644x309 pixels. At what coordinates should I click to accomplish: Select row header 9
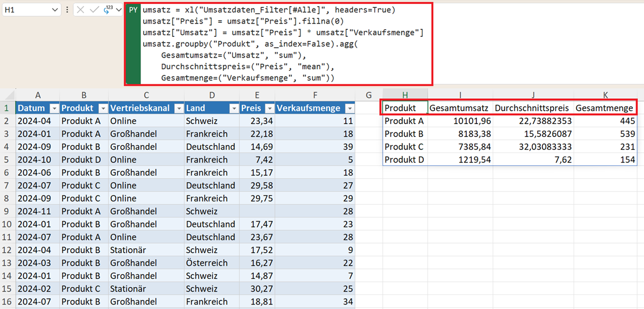8,211
